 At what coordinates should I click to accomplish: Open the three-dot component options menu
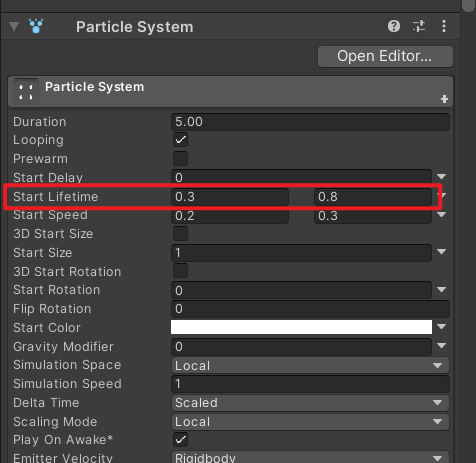pos(444,26)
